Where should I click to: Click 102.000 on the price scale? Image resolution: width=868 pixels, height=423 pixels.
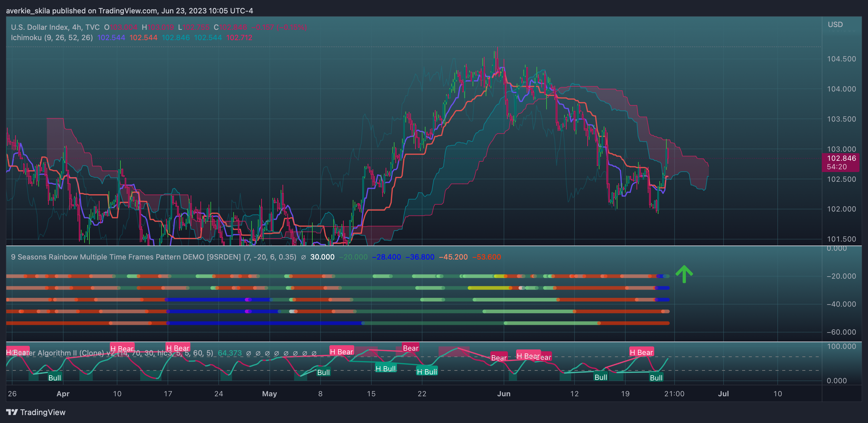point(841,209)
